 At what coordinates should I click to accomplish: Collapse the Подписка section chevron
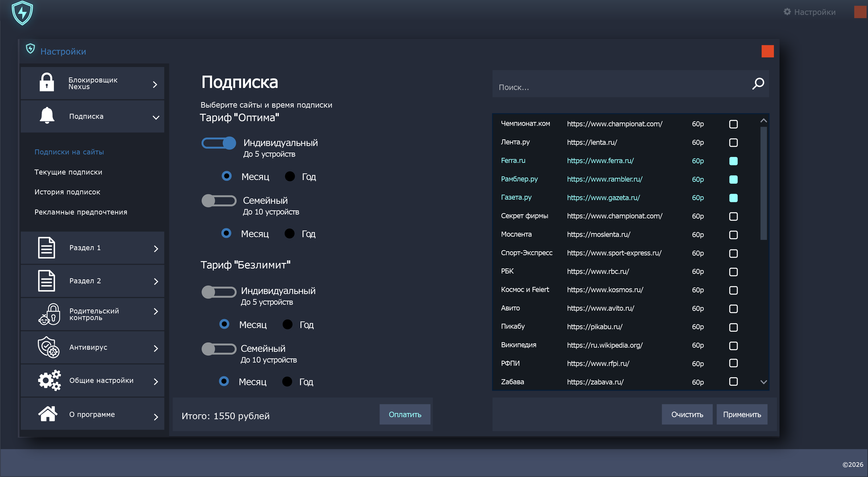point(156,117)
